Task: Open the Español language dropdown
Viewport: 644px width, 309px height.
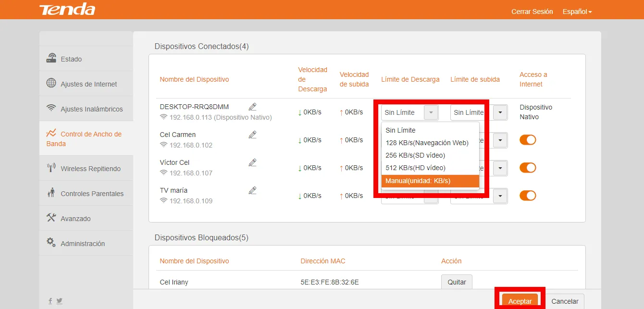Action: 577,12
